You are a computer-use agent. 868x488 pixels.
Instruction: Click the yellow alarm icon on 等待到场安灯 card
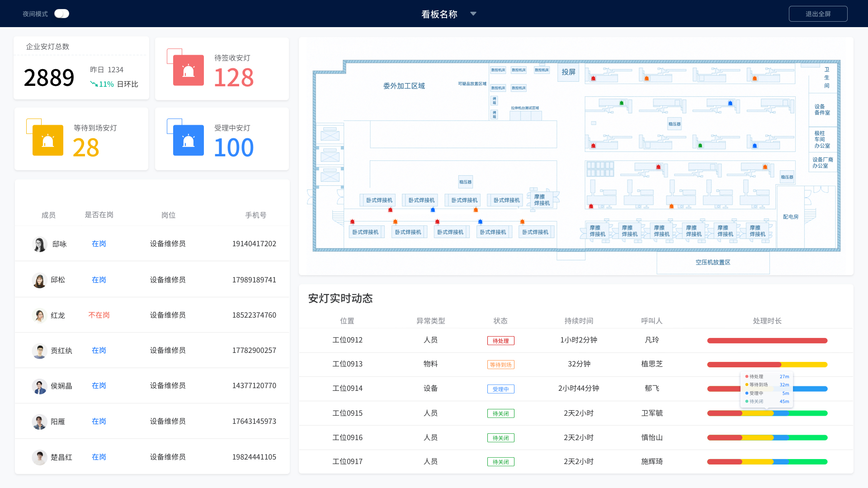coord(48,140)
